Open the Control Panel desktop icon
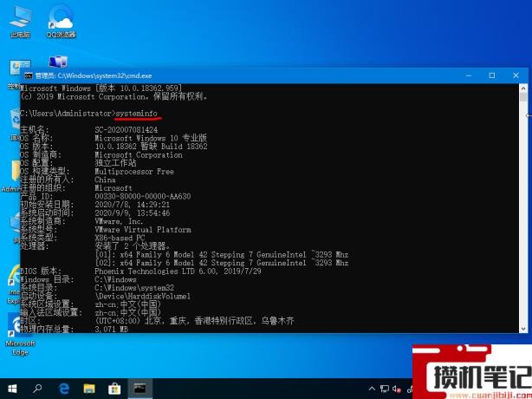The height and width of the screenshot is (399, 532). [x=16, y=73]
